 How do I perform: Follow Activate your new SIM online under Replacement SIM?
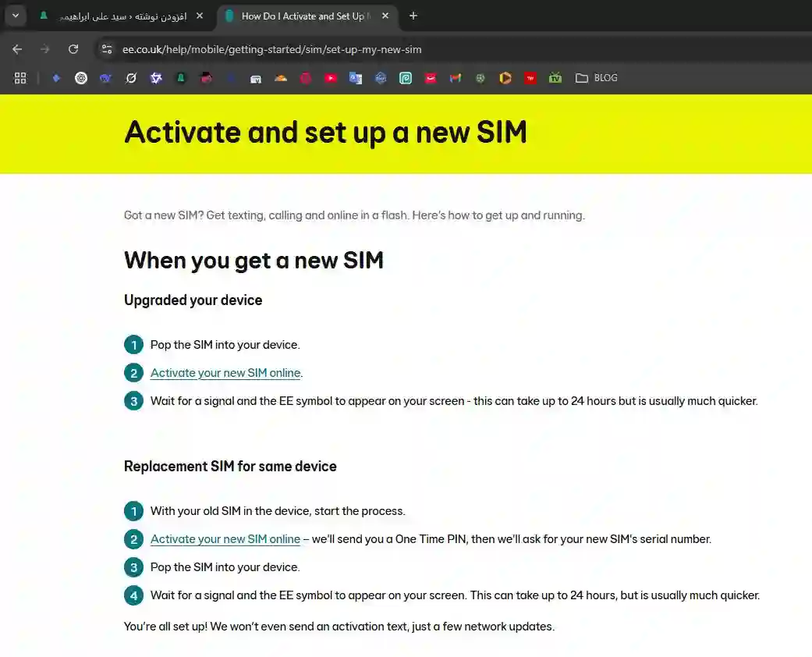pyautogui.click(x=225, y=539)
